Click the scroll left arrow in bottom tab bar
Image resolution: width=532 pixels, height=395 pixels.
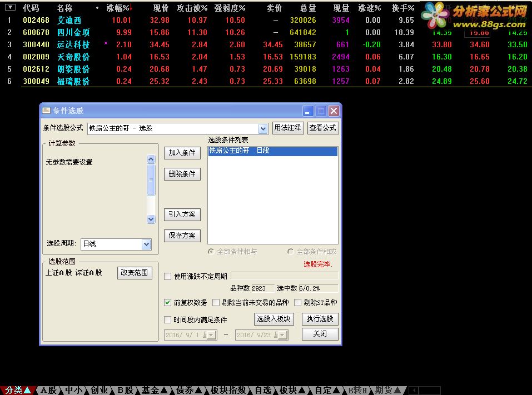(x=414, y=390)
